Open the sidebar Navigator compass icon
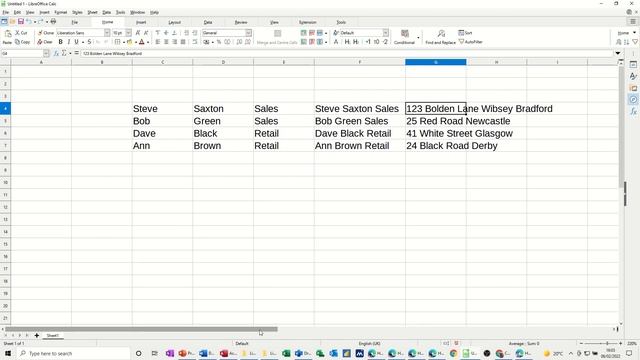640x360 pixels. pyautogui.click(x=633, y=100)
